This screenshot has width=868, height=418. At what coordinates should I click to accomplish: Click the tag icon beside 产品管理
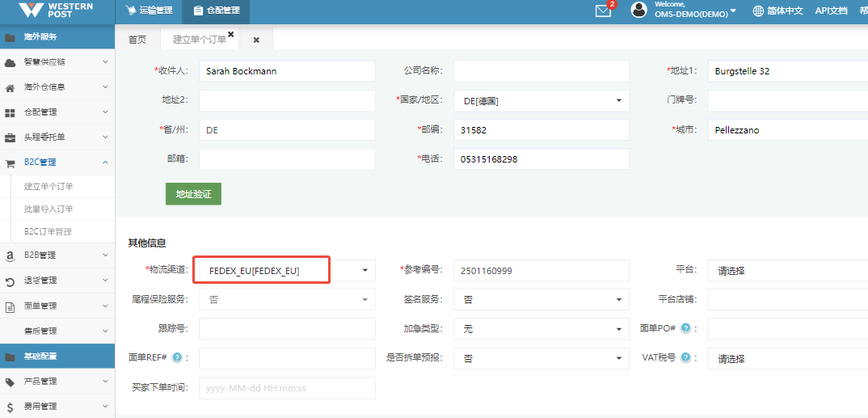point(10,382)
